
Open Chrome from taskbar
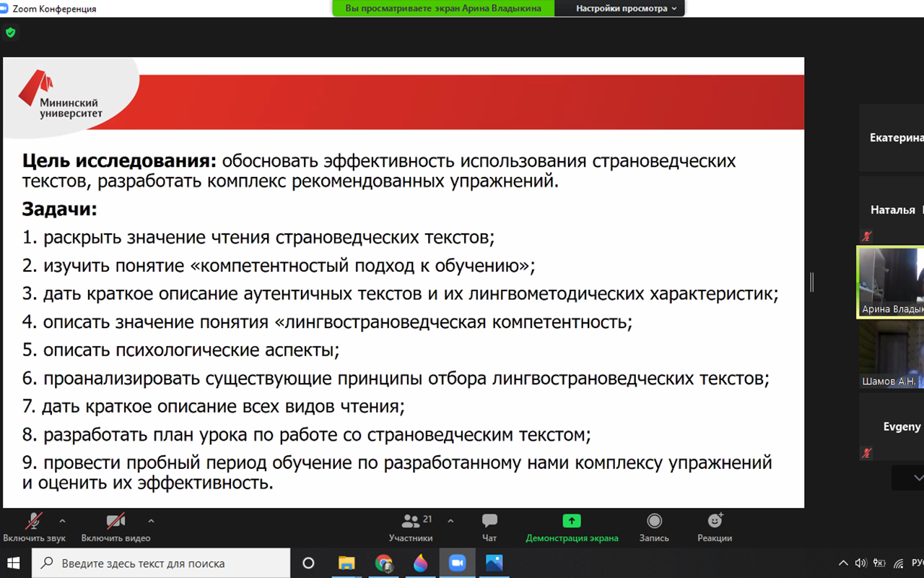coord(384,563)
